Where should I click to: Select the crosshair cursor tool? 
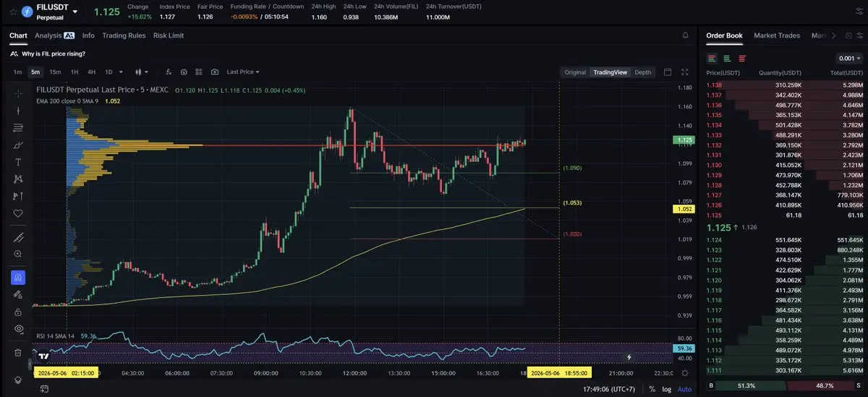18,93
